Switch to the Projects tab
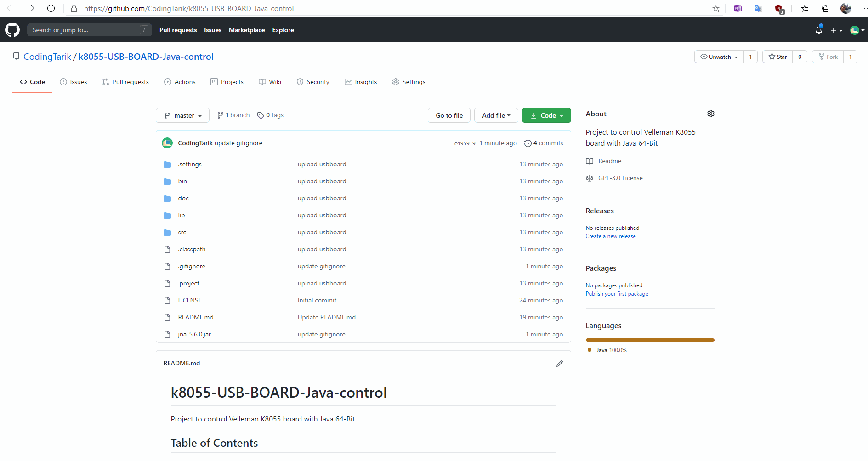Screen dimensions: 868x461 coord(227,82)
